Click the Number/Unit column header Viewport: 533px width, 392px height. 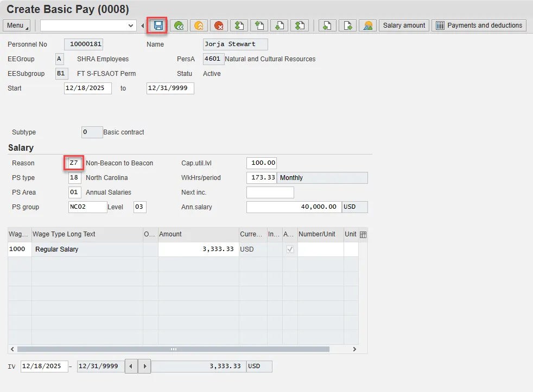(321, 234)
